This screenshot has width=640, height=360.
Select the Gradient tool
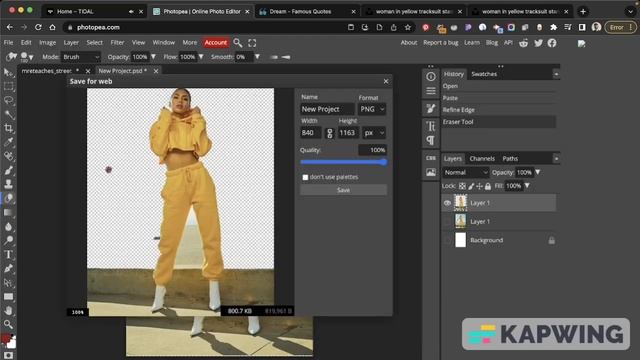[8, 212]
